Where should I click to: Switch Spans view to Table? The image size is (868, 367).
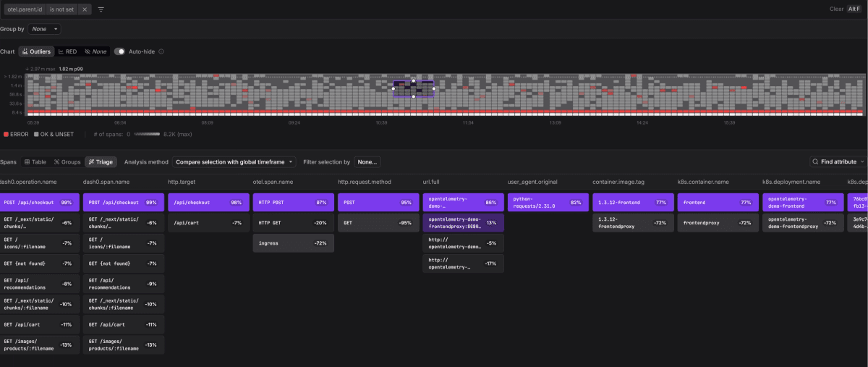pyautogui.click(x=35, y=162)
